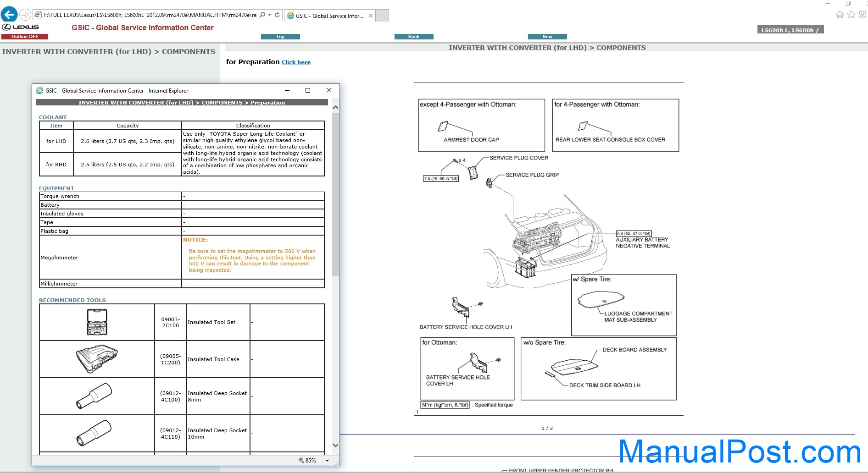Click the Insulated Deep Socket 8mm image
The height and width of the screenshot is (473, 868).
pyautogui.click(x=94, y=396)
